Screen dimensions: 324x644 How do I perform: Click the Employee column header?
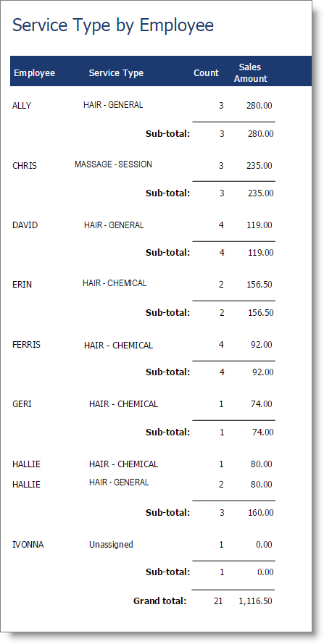[x=34, y=73]
